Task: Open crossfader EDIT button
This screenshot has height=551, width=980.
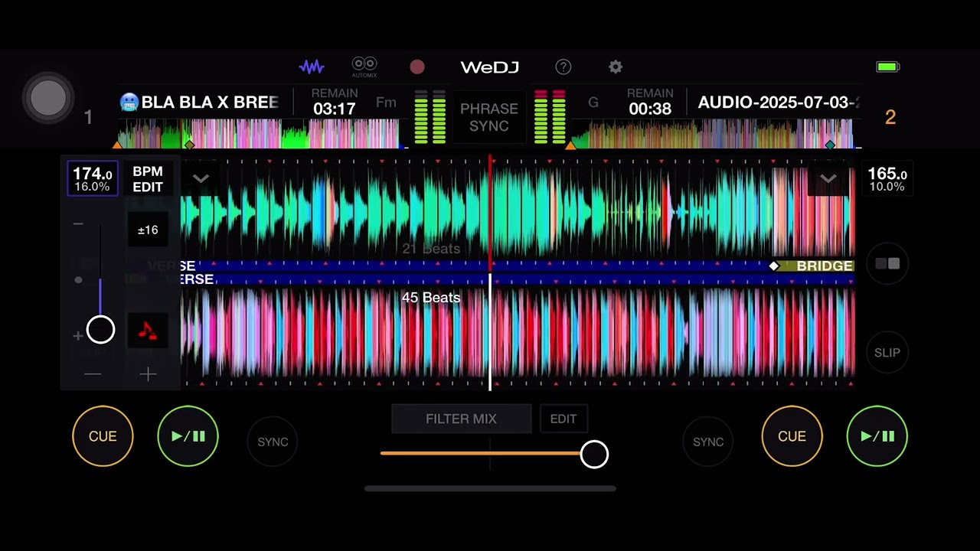Action: [563, 419]
